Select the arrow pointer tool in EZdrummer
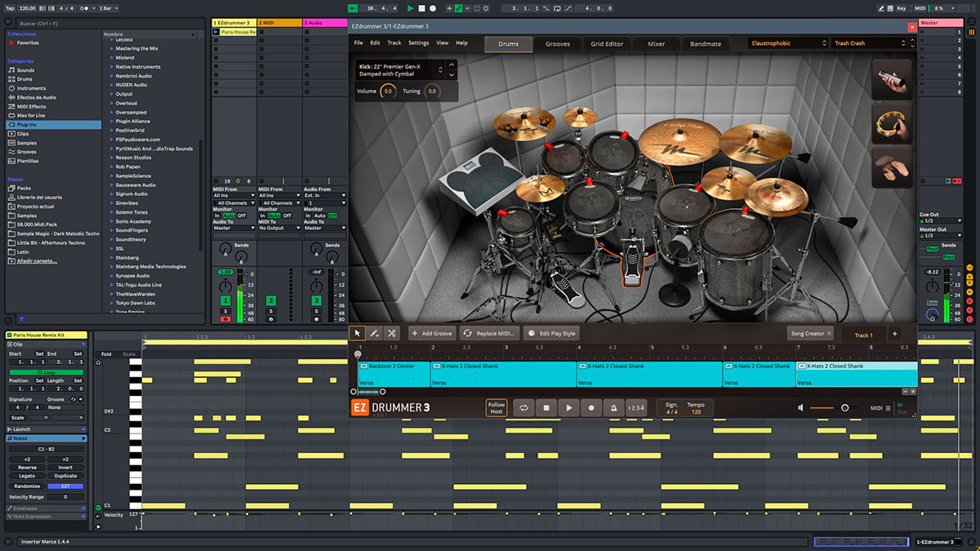Screen dimensions: 980x551 pos(357,333)
